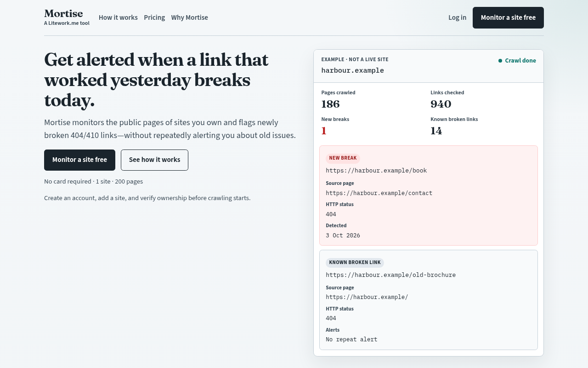The width and height of the screenshot is (588, 368).
Task: Click the See how it works button
Action: coord(154,160)
